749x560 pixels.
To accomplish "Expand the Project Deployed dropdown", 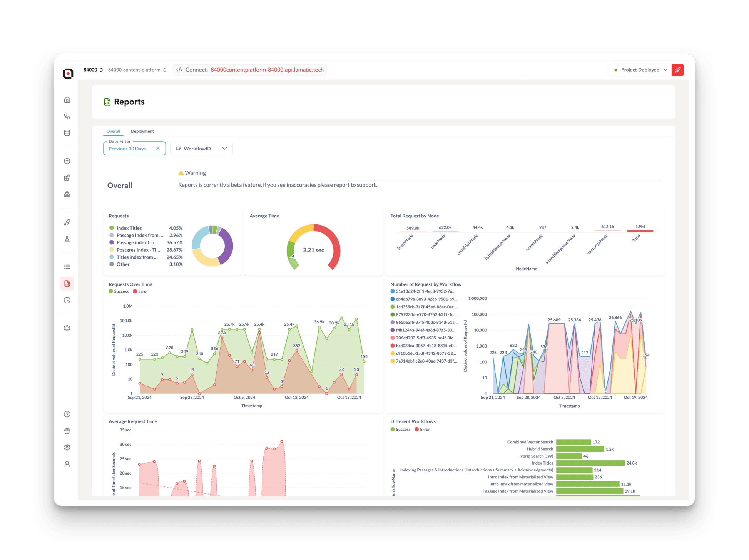I will [x=640, y=70].
